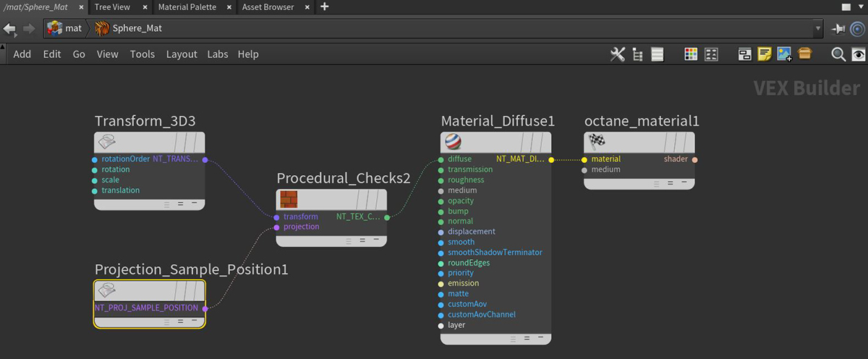The width and height of the screenshot is (868, 359).
Task: Click the network box icon
Action: coord(744,54)
